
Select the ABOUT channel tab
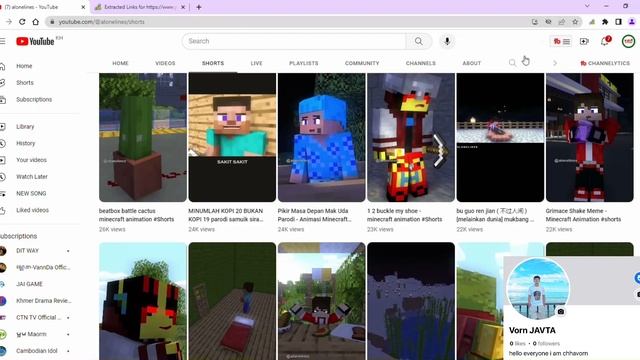point(471,63)
